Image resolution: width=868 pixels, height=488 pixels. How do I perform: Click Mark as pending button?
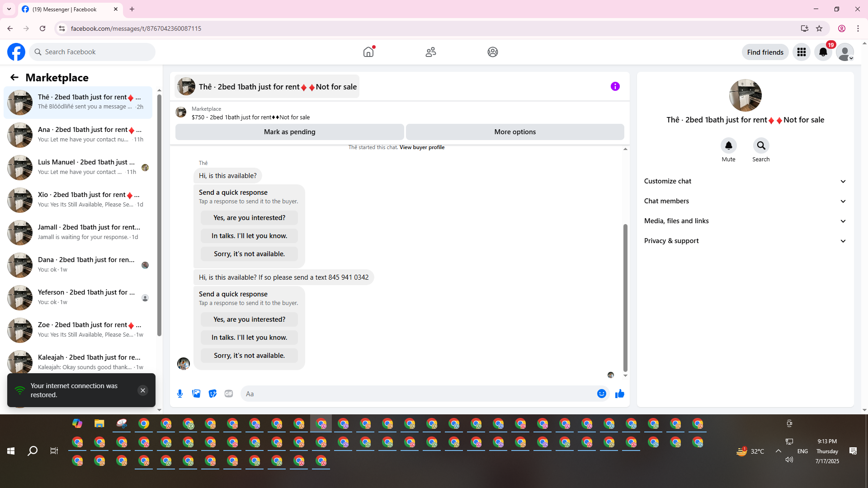pos(289,132)
